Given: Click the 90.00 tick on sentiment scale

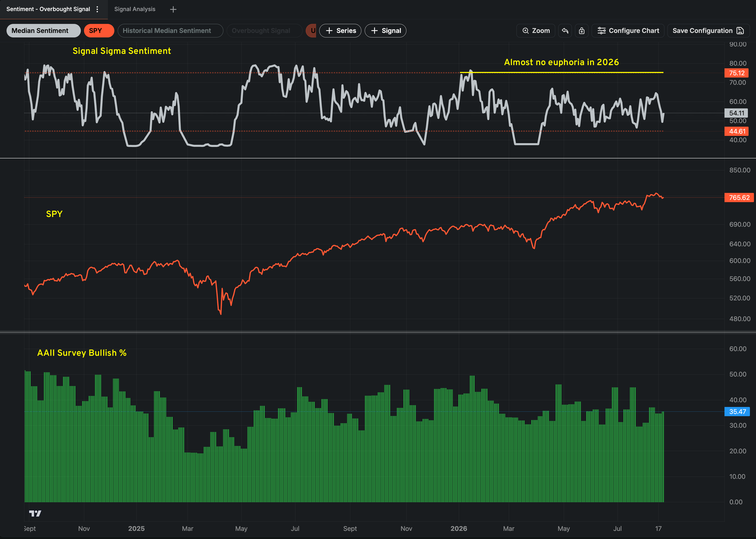Looking at the screenshot, I should pos(738,44).
